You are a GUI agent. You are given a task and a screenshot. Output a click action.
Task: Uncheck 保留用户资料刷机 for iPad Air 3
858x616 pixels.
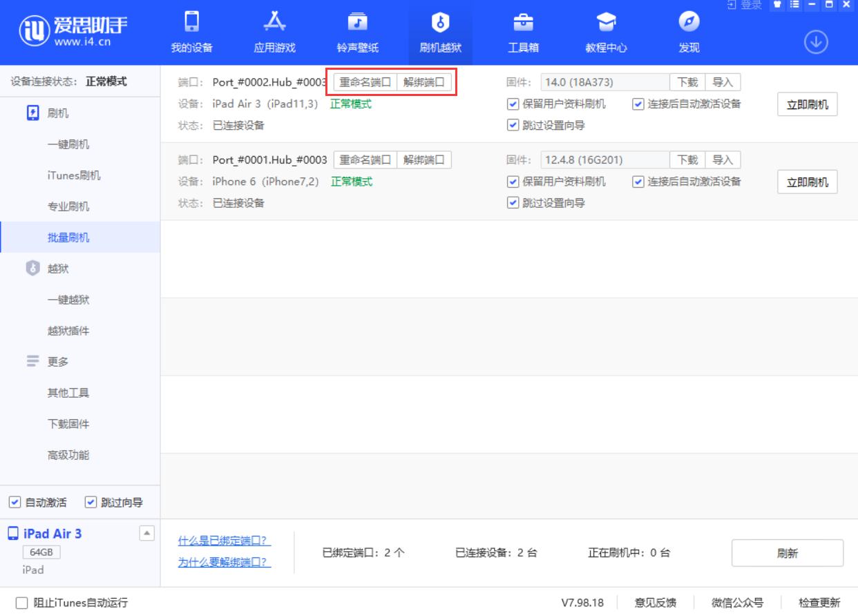pos(513,104)
